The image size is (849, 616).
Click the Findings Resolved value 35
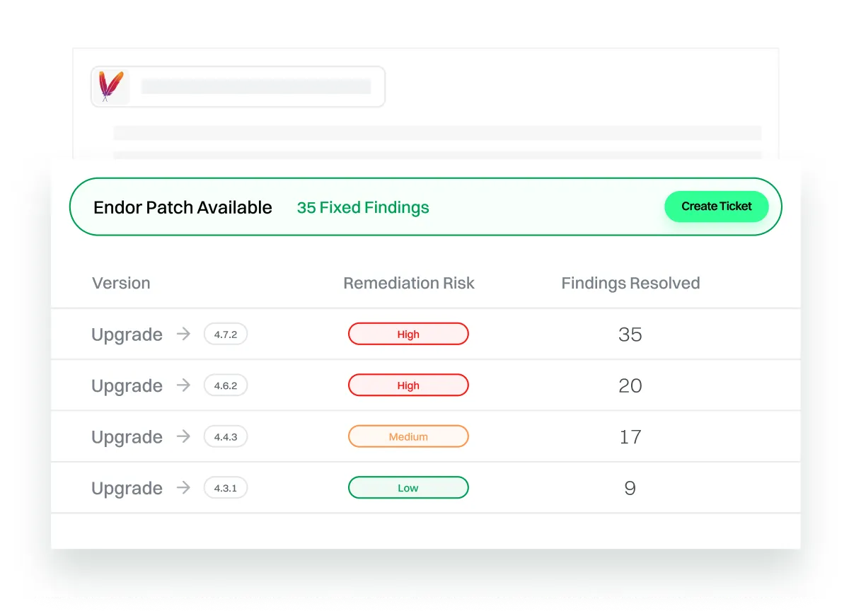(x=630, y=334)
